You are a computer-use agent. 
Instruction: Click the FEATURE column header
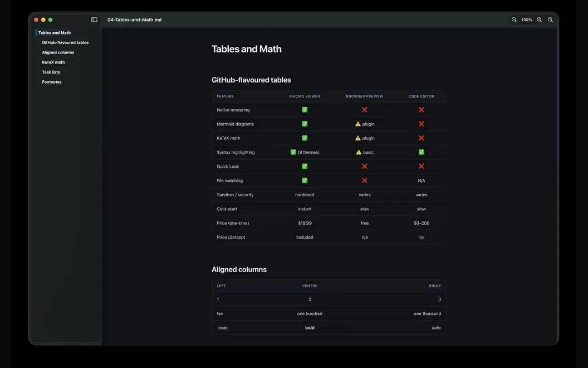pyautogui.click(x=226, y=96)
